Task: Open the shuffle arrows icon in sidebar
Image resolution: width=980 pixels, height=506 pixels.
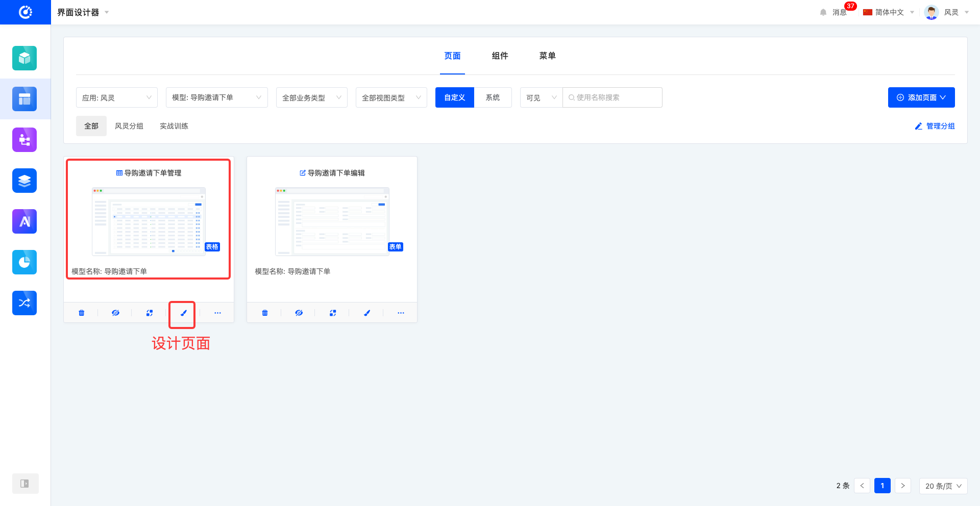Action: point(24,303)
